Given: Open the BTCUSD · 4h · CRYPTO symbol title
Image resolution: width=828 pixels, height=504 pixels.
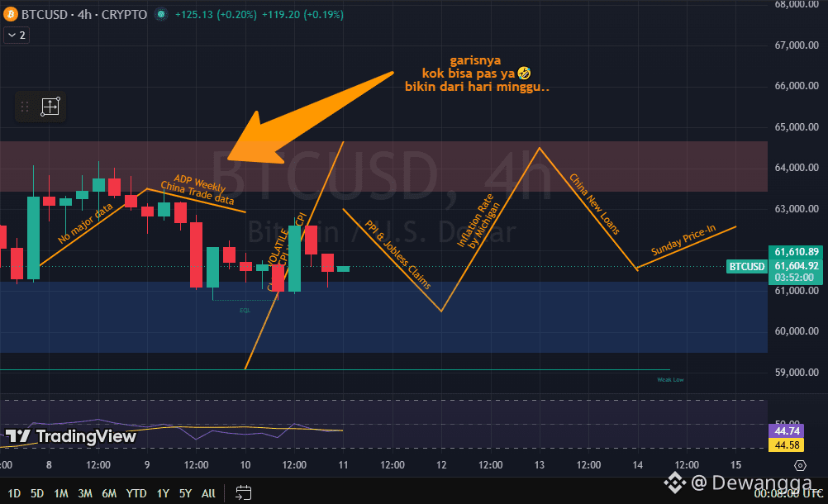Looking at the screenshot, I should (84, 14).
